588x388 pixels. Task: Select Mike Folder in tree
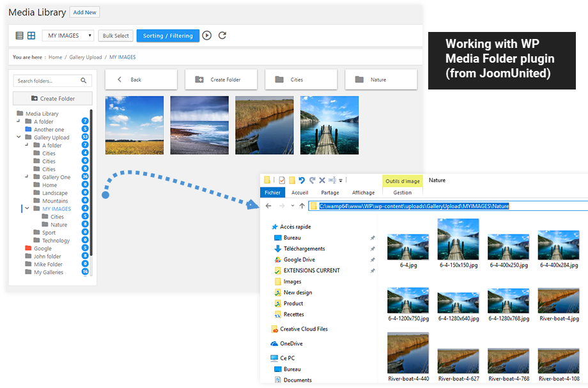pyautogui.click(x=48, y=264)
